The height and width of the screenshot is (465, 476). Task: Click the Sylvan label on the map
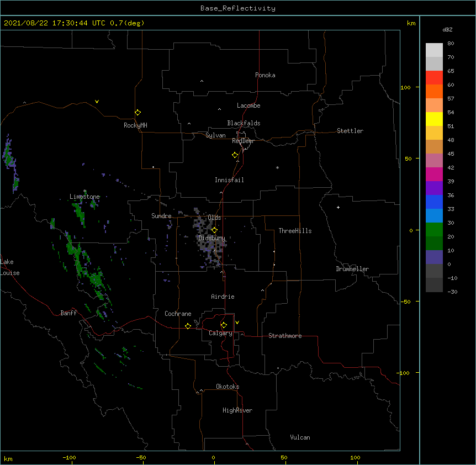click(x=215, y=135)
